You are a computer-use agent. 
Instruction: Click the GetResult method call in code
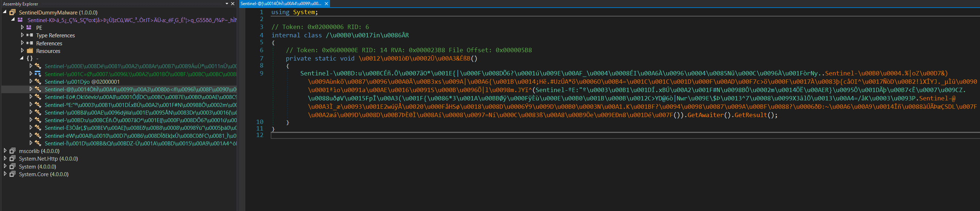[751, 115]
